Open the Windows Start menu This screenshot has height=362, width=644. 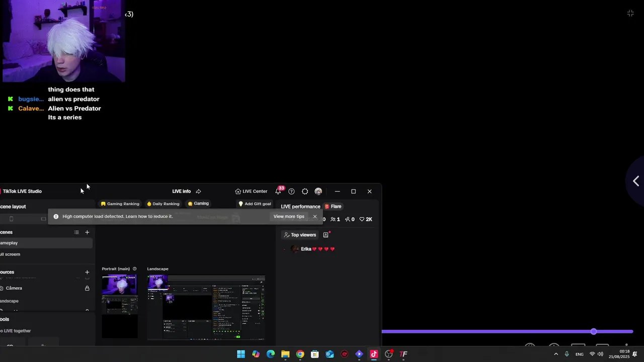tap(241, 354)
